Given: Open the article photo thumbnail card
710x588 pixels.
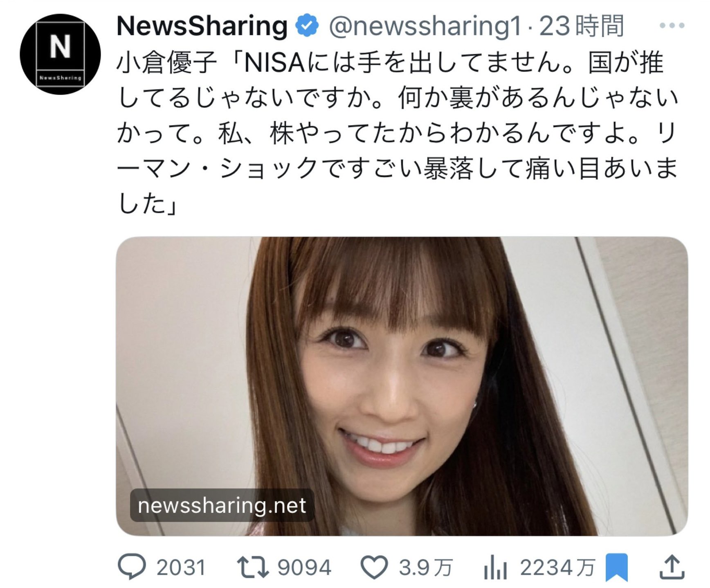Looking at the screenshot, I should pos(402,386).
